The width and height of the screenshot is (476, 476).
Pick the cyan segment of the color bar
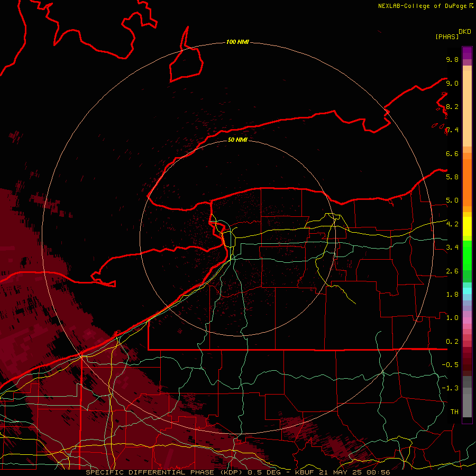[467, 290]
